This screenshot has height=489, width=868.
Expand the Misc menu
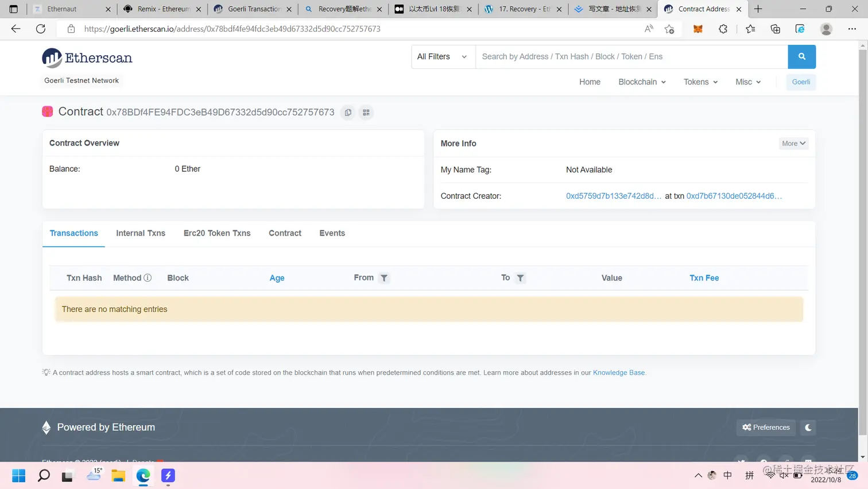click(748, 82)
